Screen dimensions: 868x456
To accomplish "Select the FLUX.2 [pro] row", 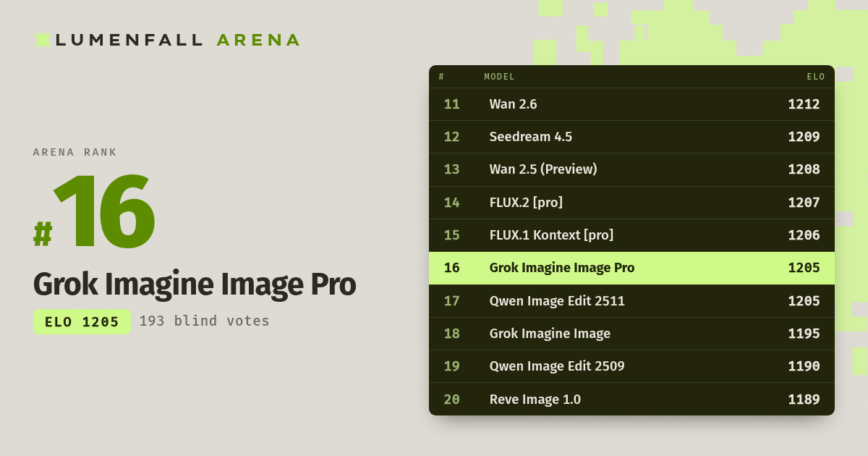I will point(631,203).
